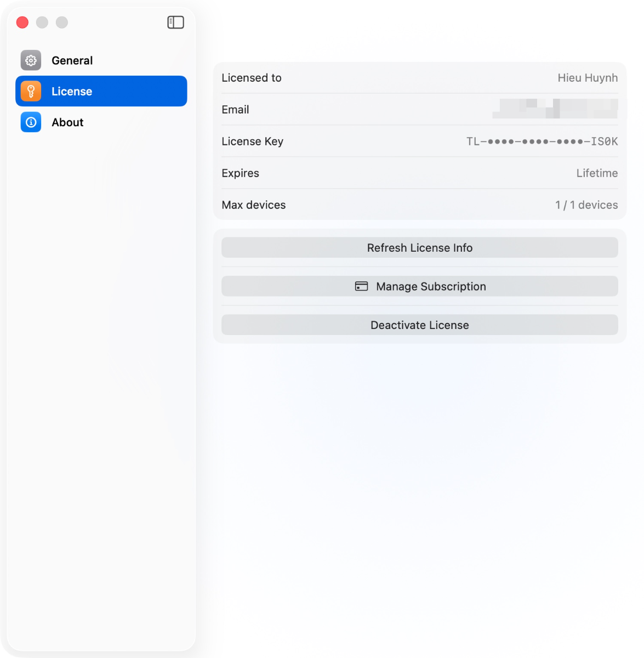Click the credit card icon in Manage Subscription
644x658 pixels.
point(362,286)
